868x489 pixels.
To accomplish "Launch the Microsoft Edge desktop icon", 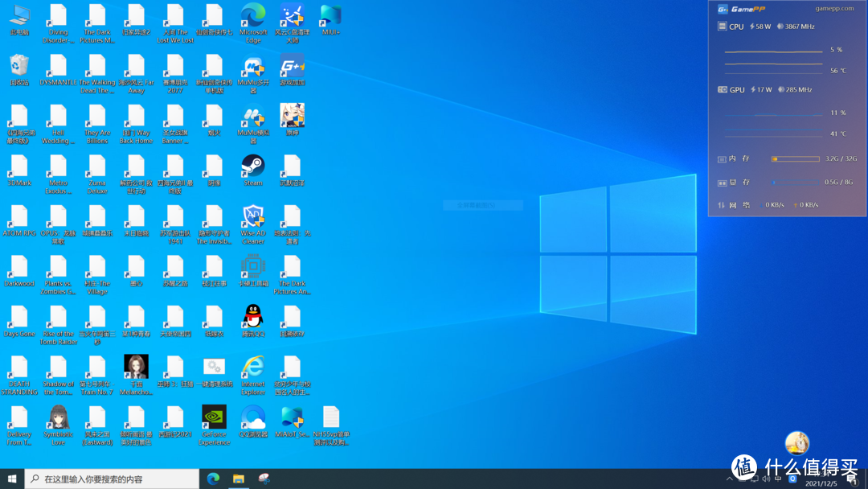I will (x=253, y=17).
